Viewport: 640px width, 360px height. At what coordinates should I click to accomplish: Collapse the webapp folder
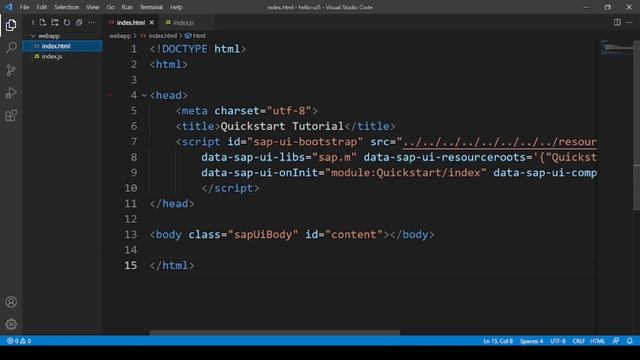[x=33, y=36]
